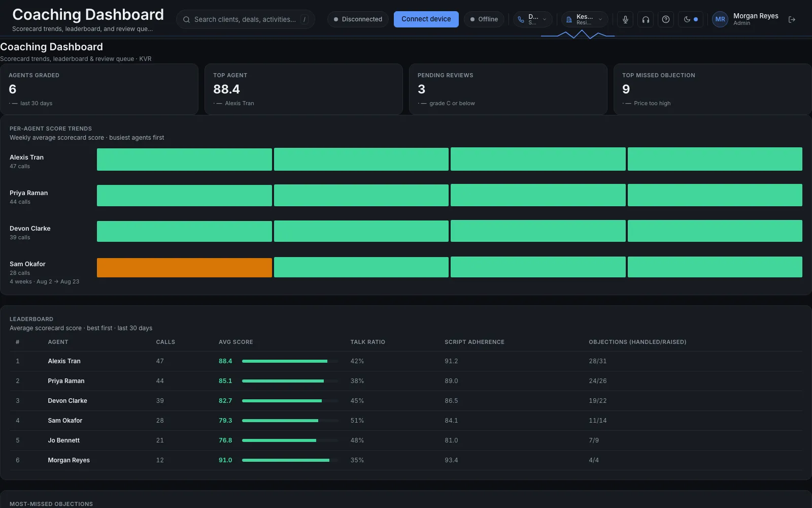Open Morgan Reyes Admin profile name
The width and height of the screenshot is (812, 508).
756,19
